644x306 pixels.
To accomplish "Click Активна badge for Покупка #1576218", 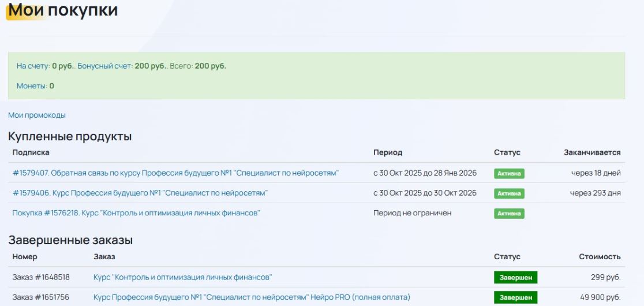I will coord(509,214).
